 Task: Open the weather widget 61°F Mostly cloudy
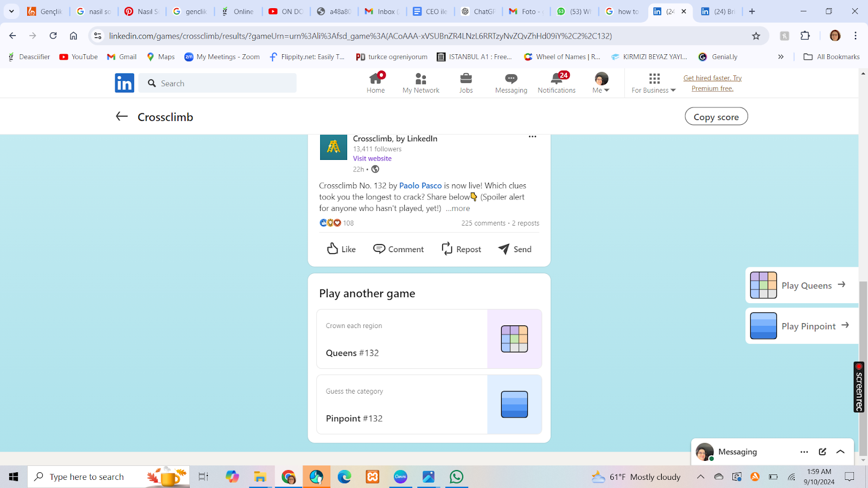tap(636, 477)
